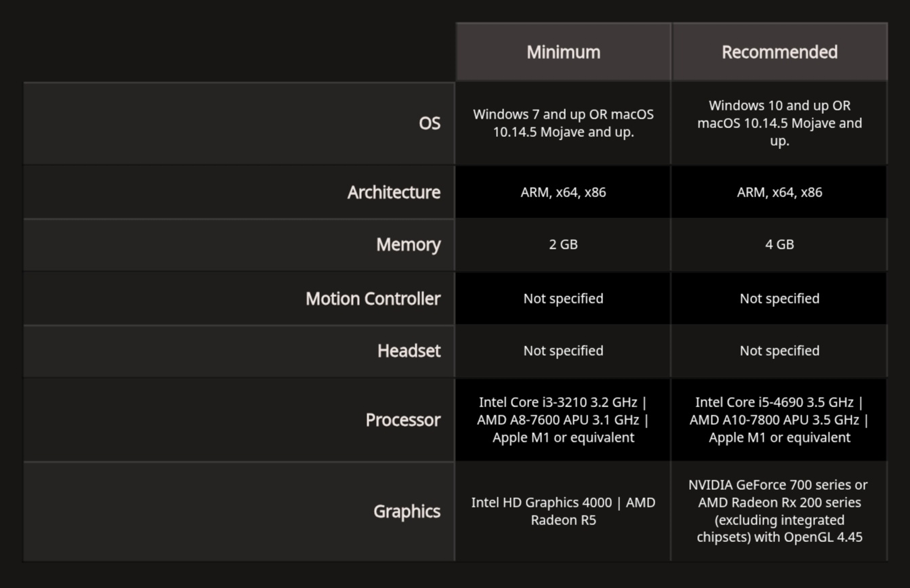This screenshot has height=588, width=910.
Task: Click the Memory row label
Action: tap(408, 245)
